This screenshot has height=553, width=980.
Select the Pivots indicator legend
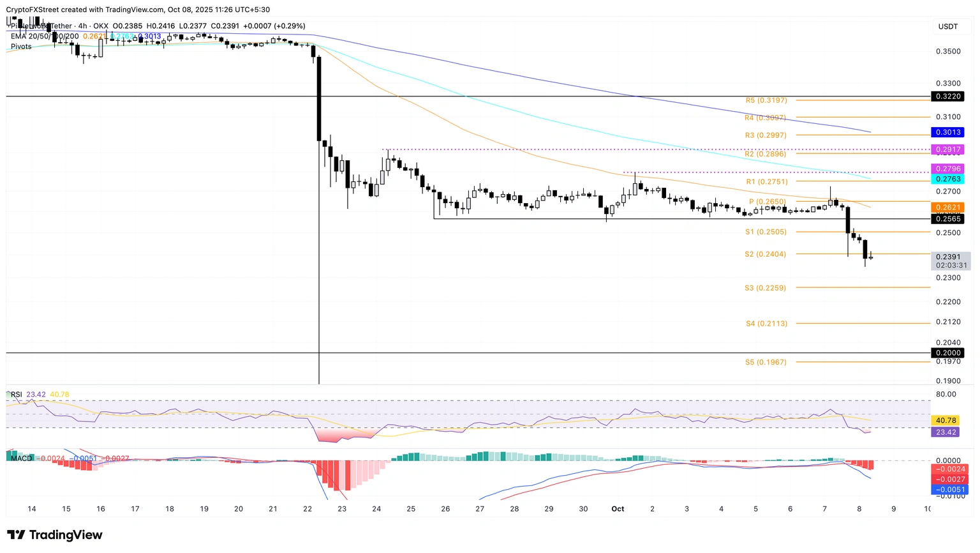click(21, 47)
